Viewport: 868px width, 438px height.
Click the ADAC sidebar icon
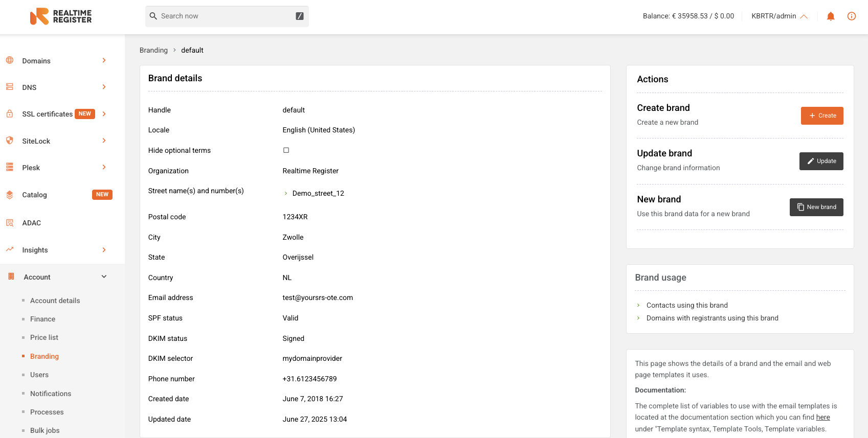point(10,223)
